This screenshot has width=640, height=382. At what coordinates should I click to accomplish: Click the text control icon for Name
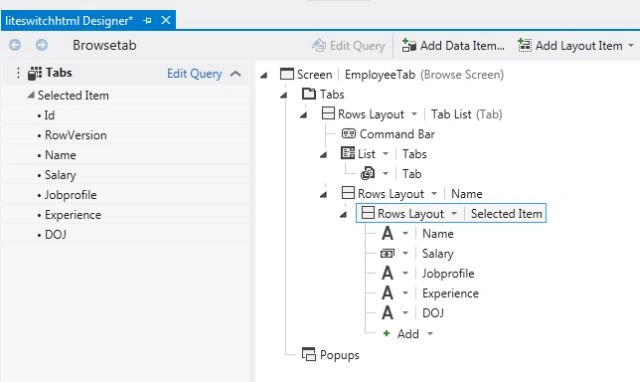(387, 233)
